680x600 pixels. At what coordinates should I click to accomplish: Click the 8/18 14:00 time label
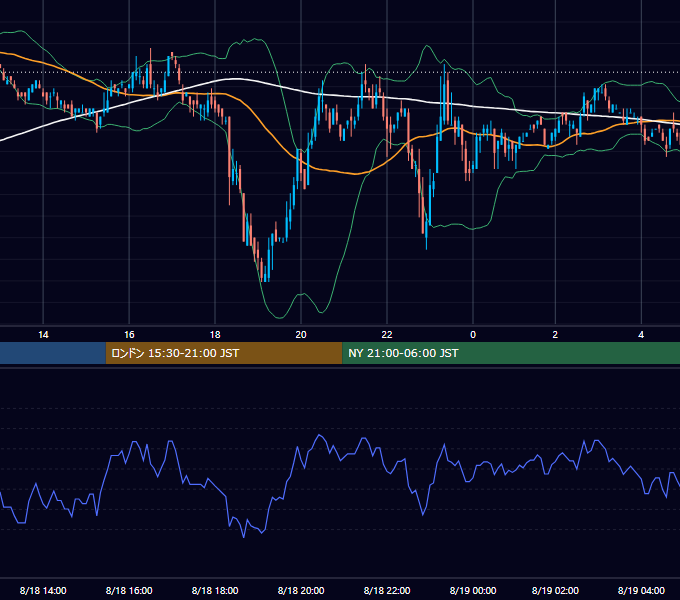click(x=43, y=590)
